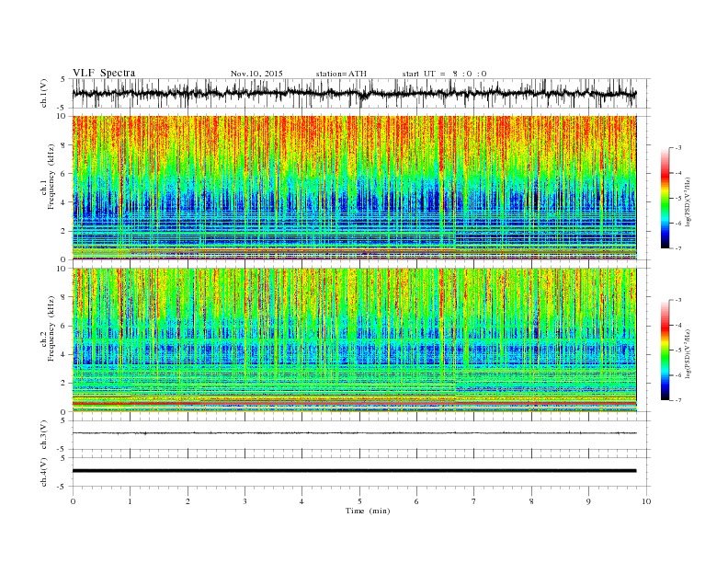Click inside the ch.2 spectrogram panel

coord(354,339)
